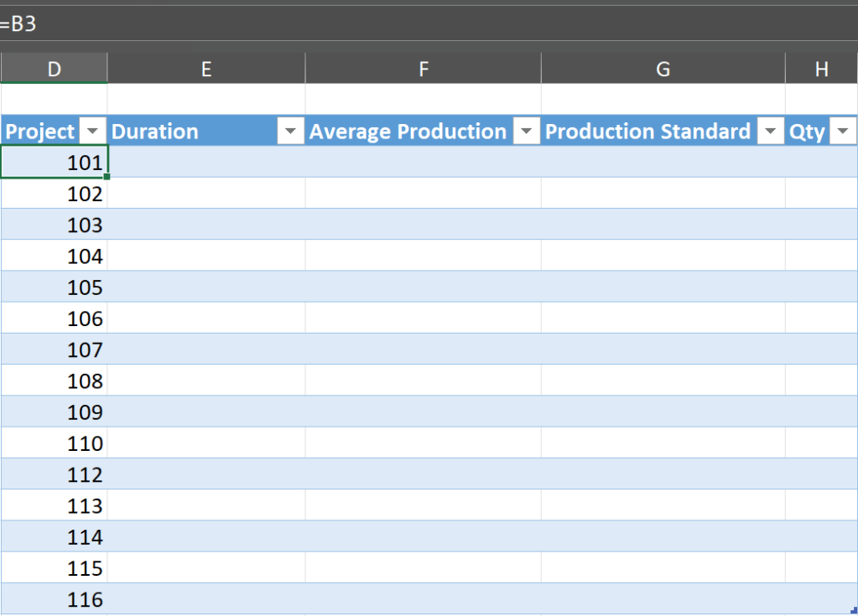Click the fill handle on cell 101

107,177
